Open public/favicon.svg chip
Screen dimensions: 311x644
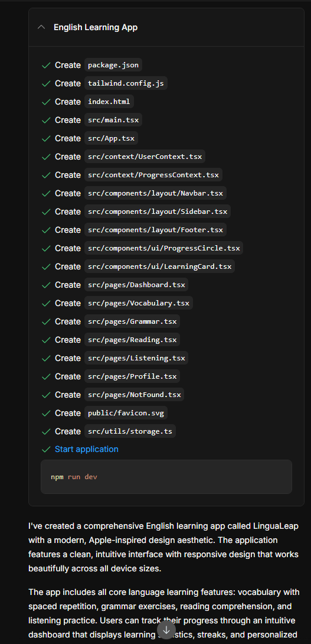point(126,413)
